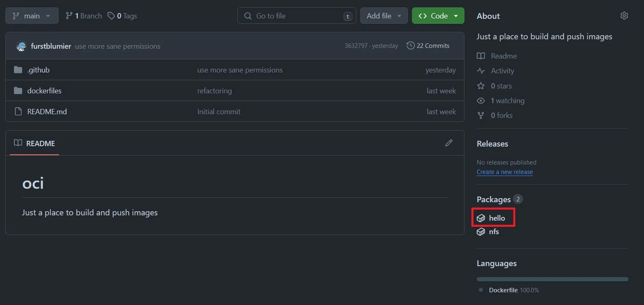Expand the Add file dropdown
Screen dimensions: 644x305
coord(384,16)
